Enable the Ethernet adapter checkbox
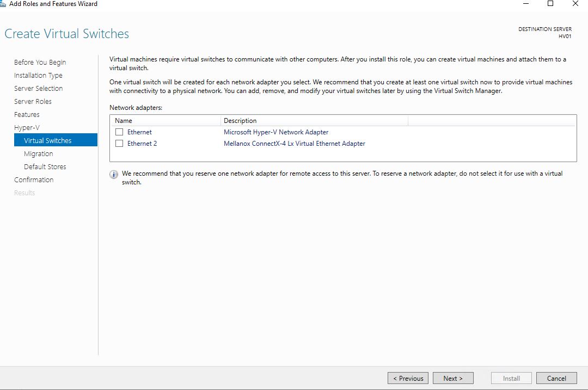The width and height of the screenshot is (588, 390). [119, 132]
